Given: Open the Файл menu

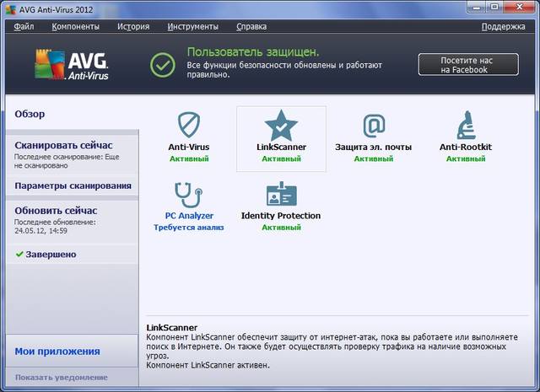Looking at the screenshot, I should tap(24, 26).
